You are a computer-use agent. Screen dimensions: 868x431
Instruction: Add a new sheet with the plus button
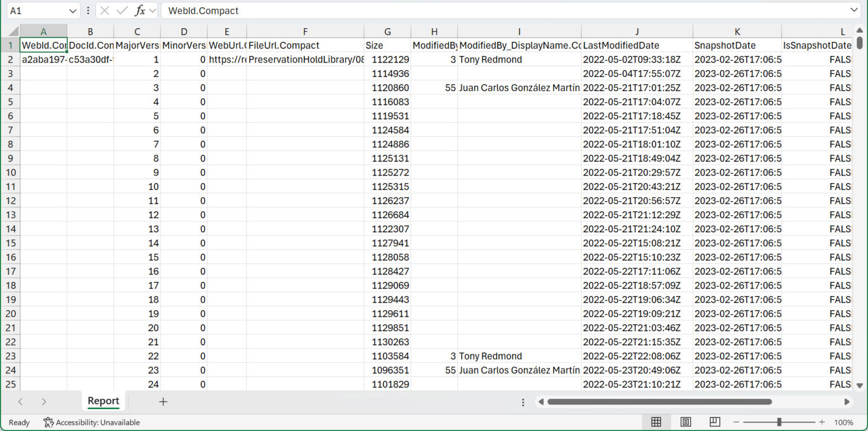(163, 401)
